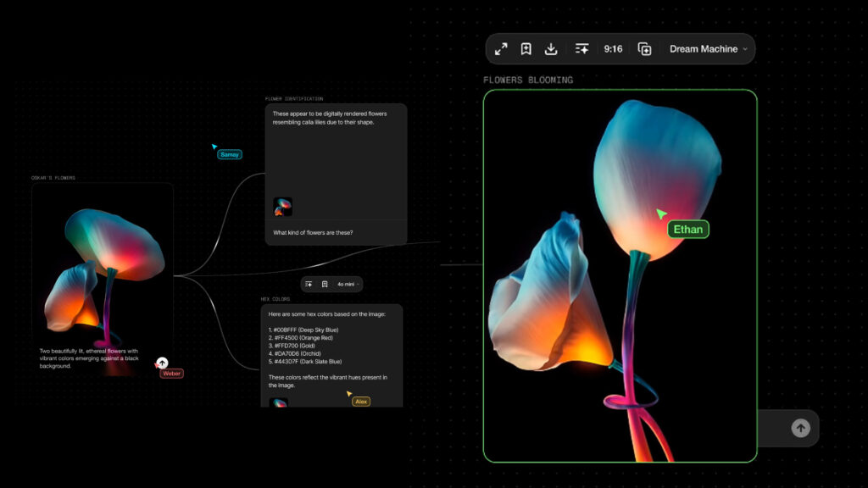Expand the Flowers Blooming image to fullscreen

tap(502, 49)
